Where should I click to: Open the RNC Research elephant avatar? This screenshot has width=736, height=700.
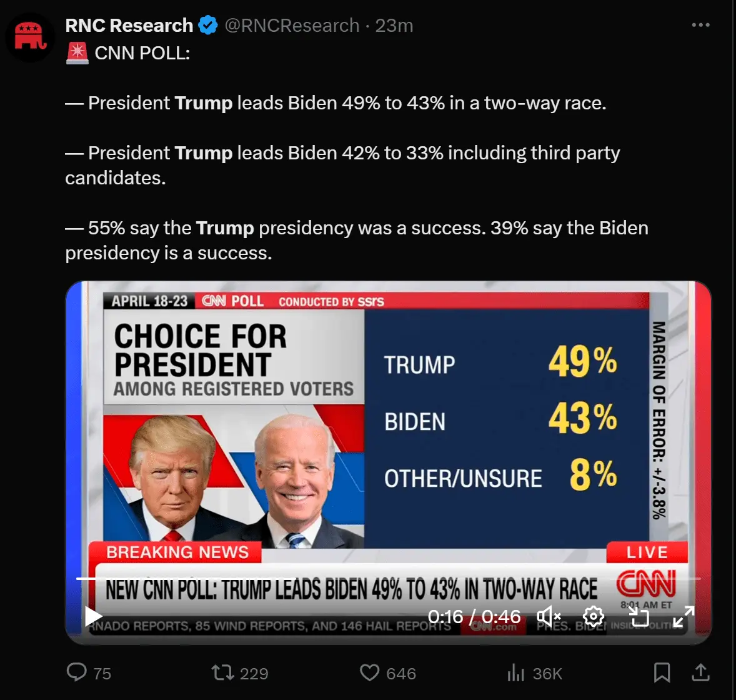pos(30,37)
